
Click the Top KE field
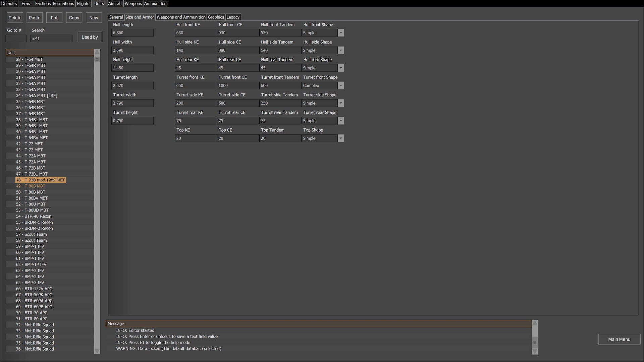pos(196,138)
